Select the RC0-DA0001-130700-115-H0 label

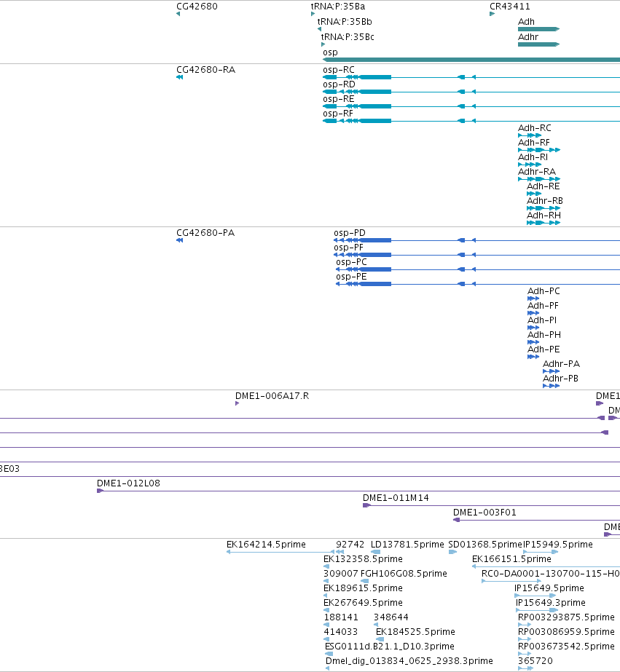pyautogui.click(x=551, y=574)
